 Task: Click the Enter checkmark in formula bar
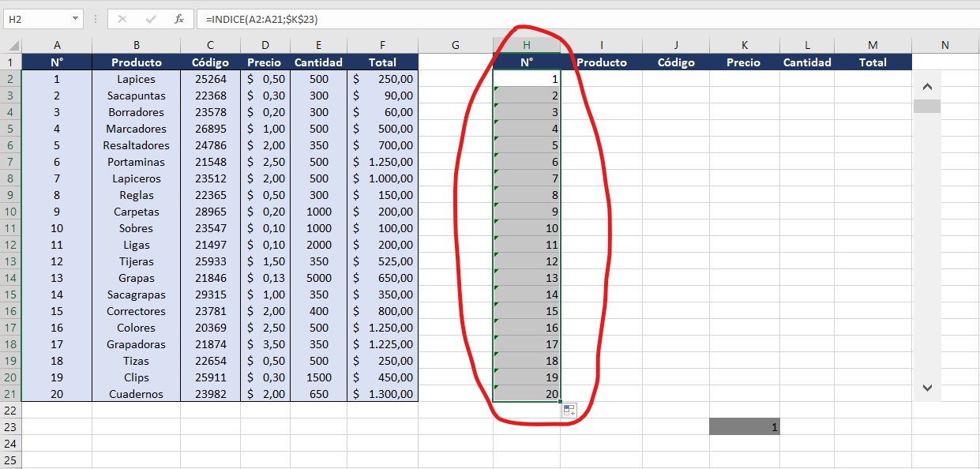151,18
